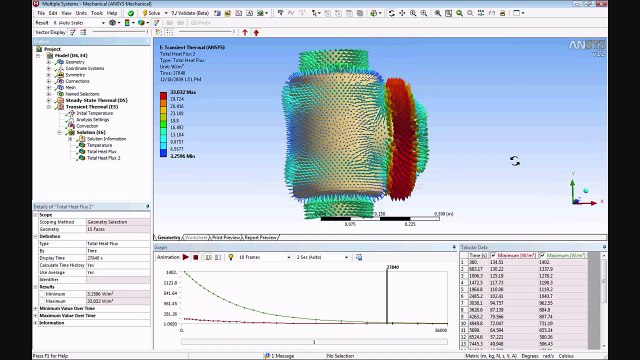Select Total Heat Flux 2 in the tree
640x360 pixels.
[103, 158]
